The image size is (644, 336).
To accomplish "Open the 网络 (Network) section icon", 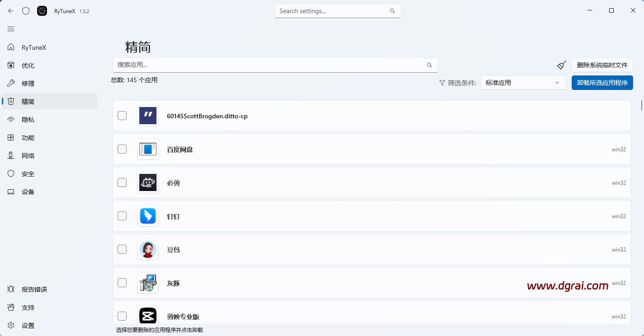I will (11, 155).
